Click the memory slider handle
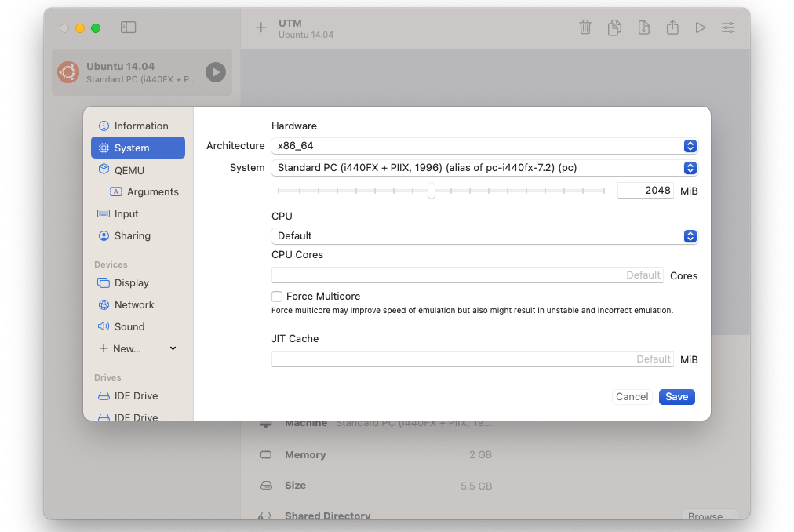Image resolution: width=794 pixels, height=532 pixels. coord(432,191)
